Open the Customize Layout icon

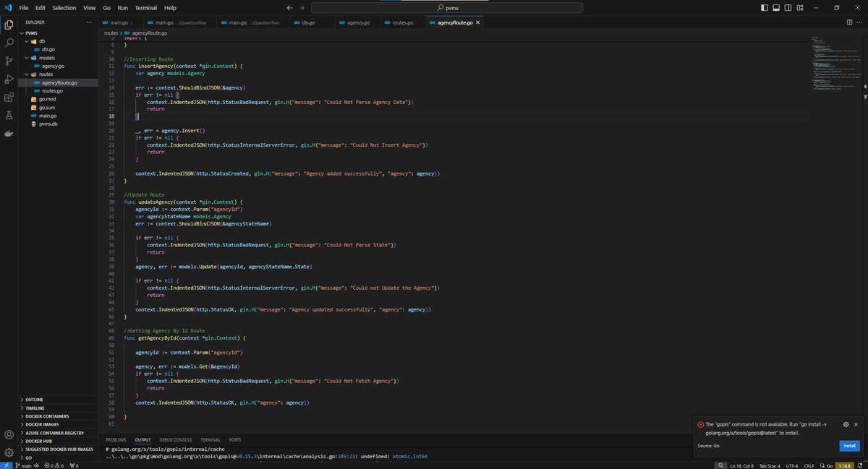tap(799, 7)
